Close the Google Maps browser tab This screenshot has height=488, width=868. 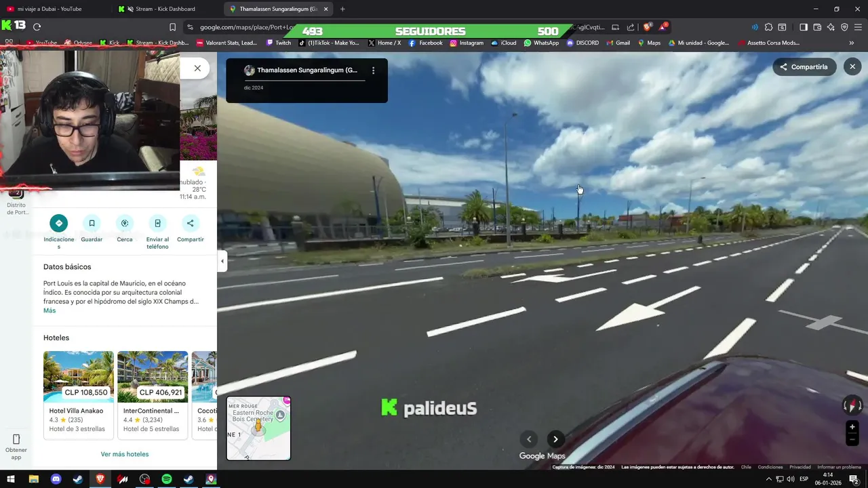pyautogui.click(x=326, y=9)
